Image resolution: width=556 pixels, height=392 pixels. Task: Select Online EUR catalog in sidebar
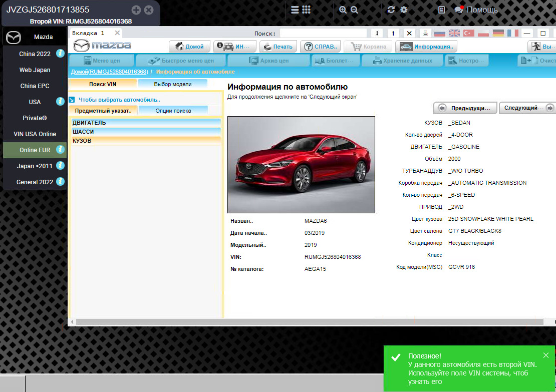pos(35,150)
